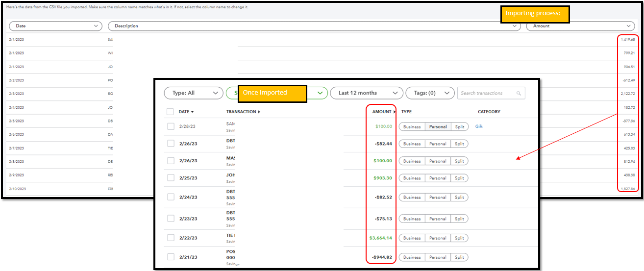Choose Split on the 2/28/23 row

[x=459, y=126]
